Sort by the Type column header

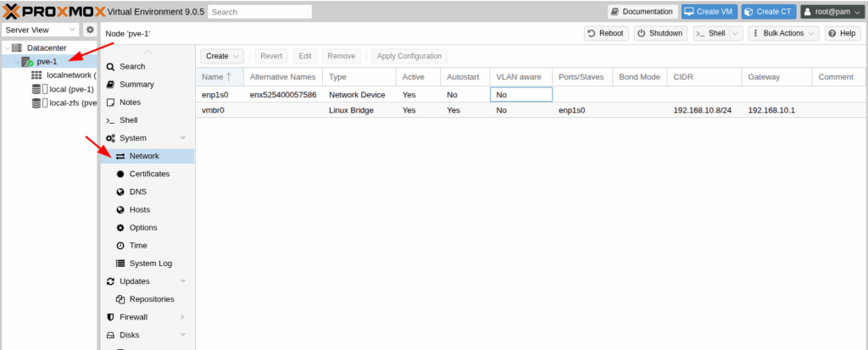coord(359,77)
